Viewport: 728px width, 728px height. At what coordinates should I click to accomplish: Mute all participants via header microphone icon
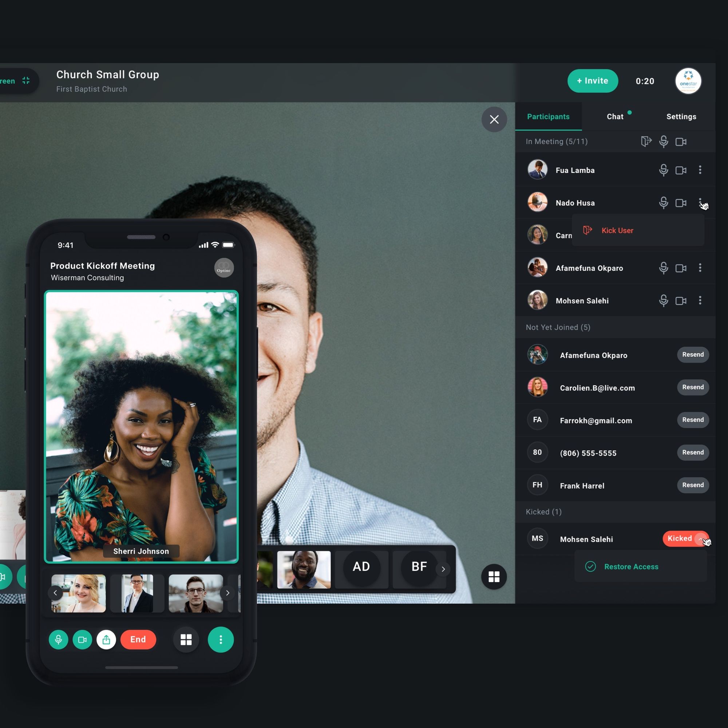[x=664, y=141]
